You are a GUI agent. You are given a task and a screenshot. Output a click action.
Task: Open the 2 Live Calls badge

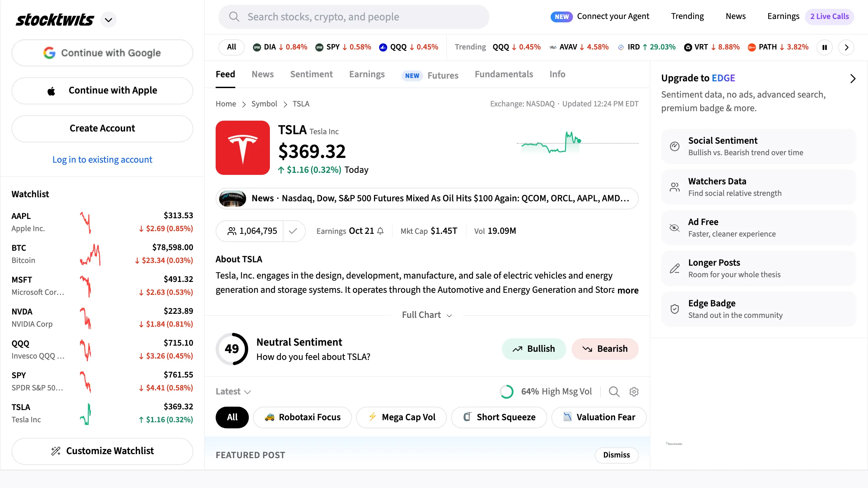[829, 16]
